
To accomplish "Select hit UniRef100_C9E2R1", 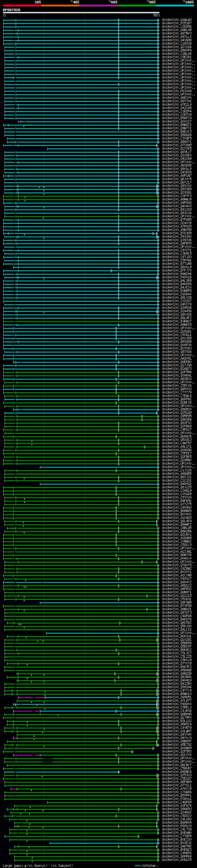I will click(x=177, y=57).
